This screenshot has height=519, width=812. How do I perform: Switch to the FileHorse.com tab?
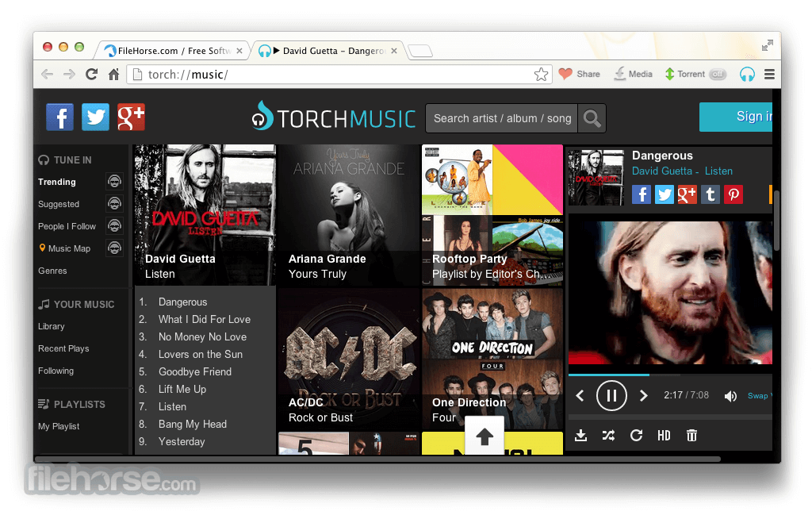(174, 51)
